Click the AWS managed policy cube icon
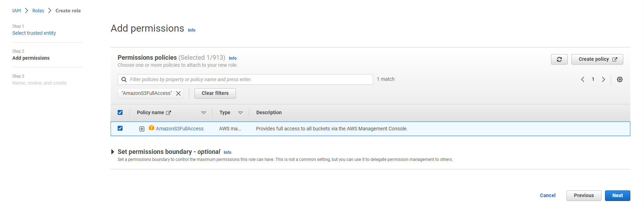 [x=151, y=128]
